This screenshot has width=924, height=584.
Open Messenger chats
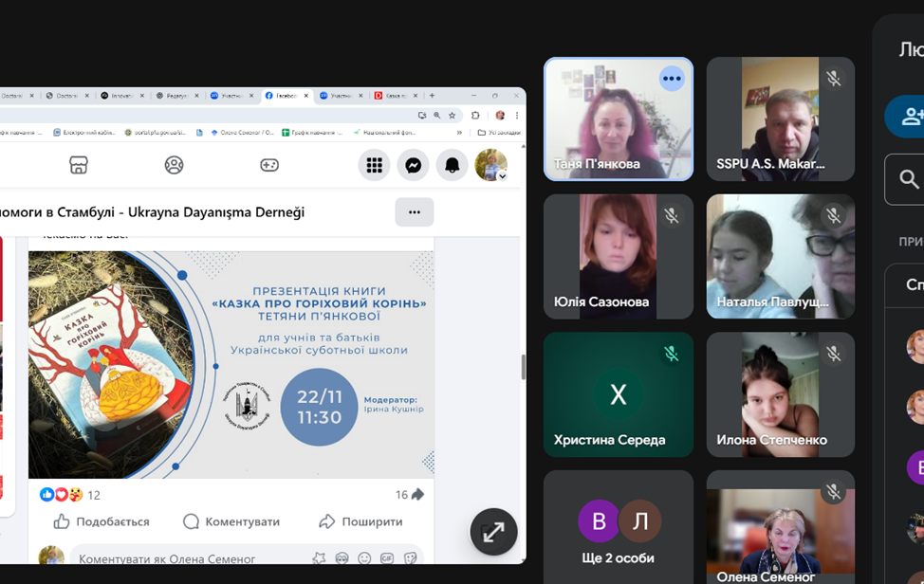click(x=413, y=165)
